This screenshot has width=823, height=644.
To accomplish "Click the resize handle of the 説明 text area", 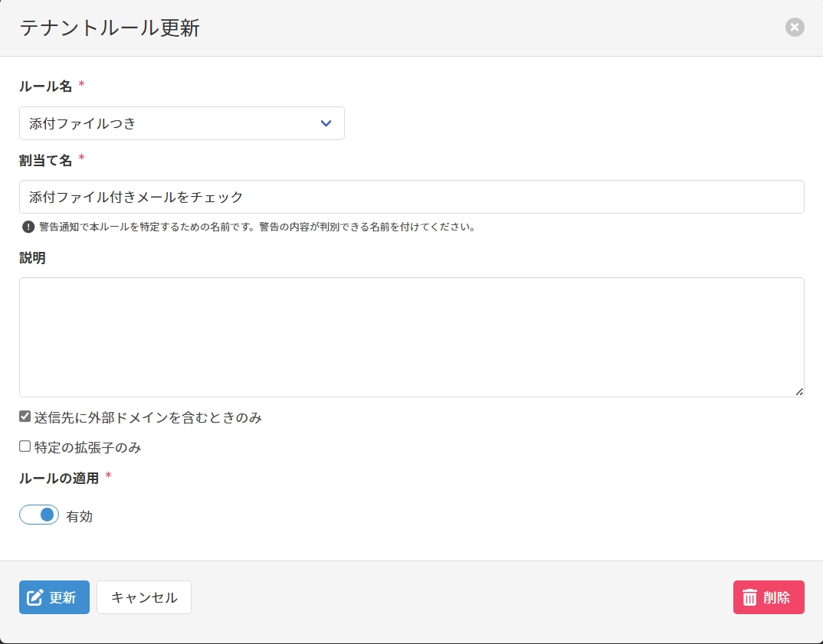I will pyautogui.click(x=799, y=392).
